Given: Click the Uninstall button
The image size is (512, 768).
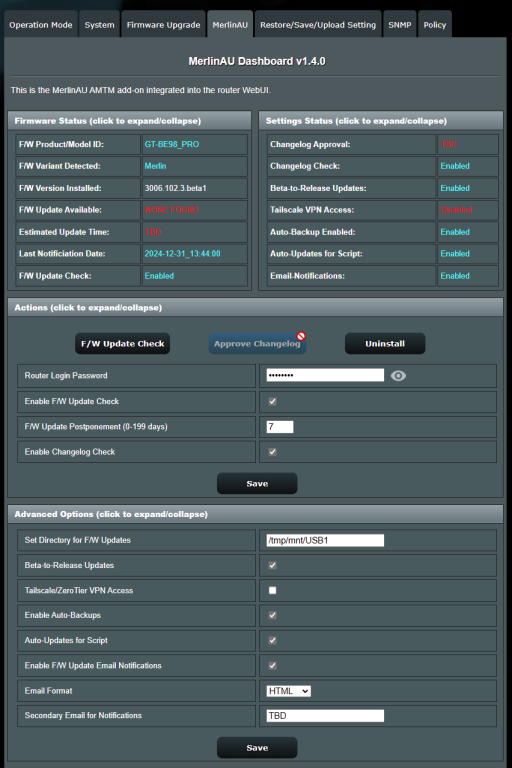Looking at the screenshot, I should point(385,344).
